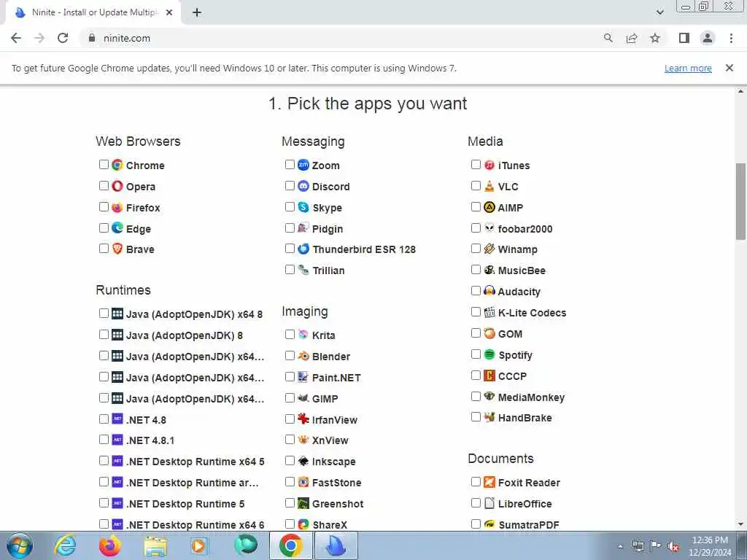Click the taskbar clock and date
The height and width of the screenshot is (560, 747).
coord(710,546)
